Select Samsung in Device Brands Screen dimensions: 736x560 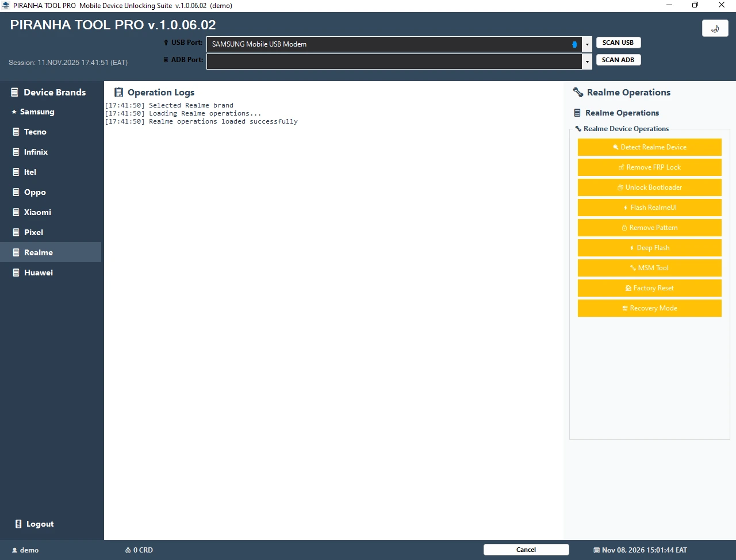[37, 112]
